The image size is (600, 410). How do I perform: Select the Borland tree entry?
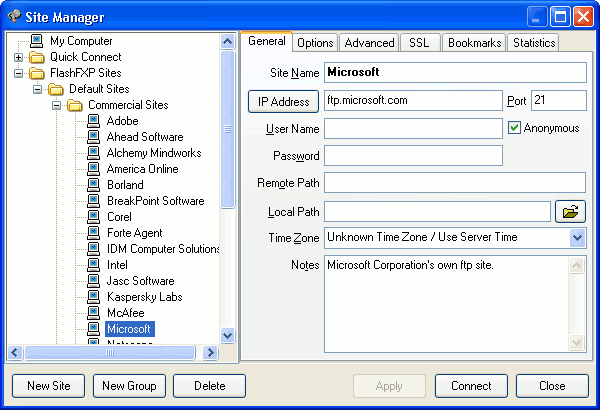click(x=125, y=185)
